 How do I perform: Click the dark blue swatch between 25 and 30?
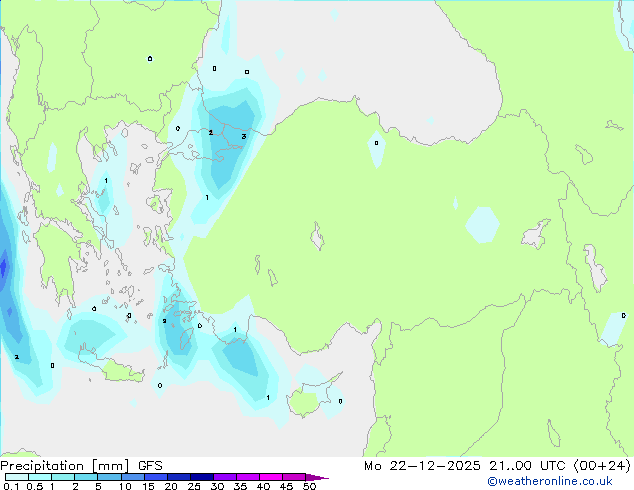pos(202,477)
